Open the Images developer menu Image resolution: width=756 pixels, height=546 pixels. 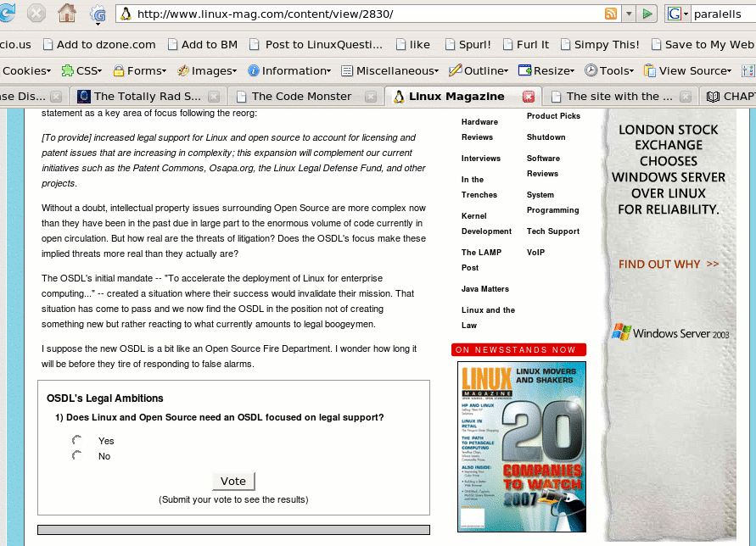pos(209,71)
